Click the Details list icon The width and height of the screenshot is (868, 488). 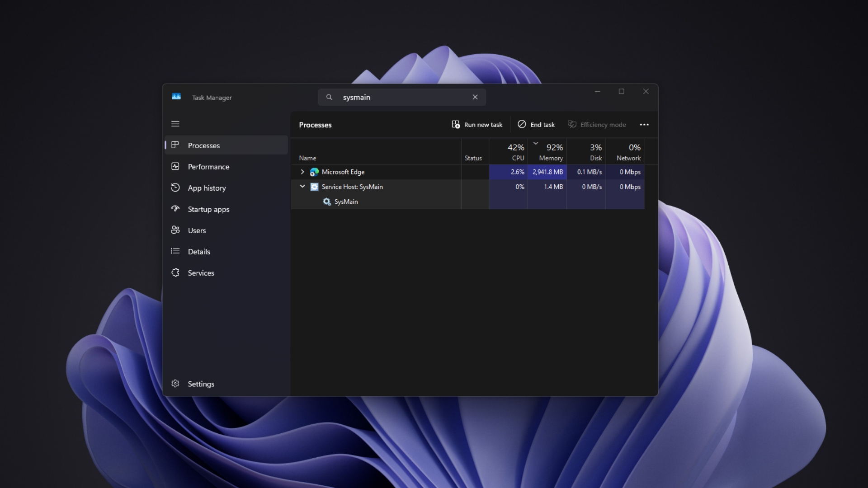[175, 251]
